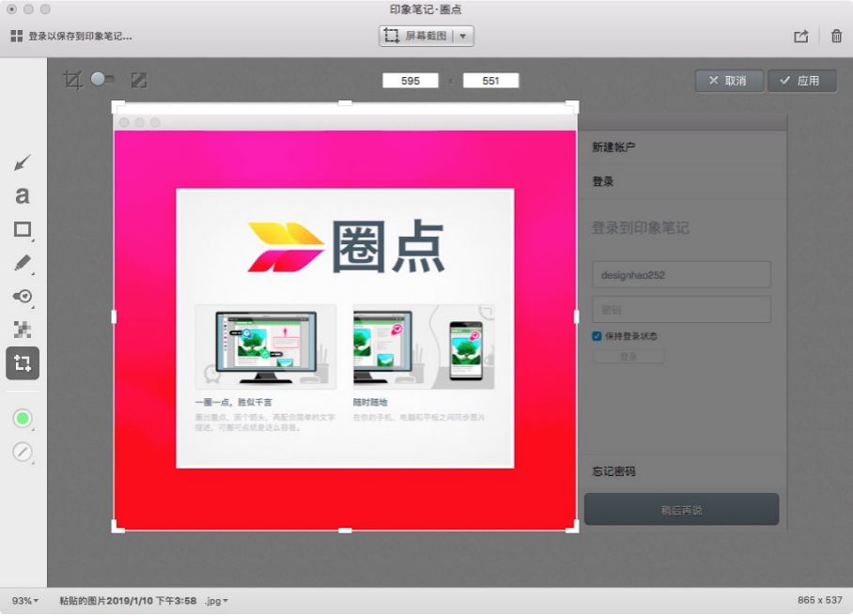The height and width of the screenshot is (616, 853).
Task: Open the 93% zoom level dropdown
Action: tap(25, 601)
